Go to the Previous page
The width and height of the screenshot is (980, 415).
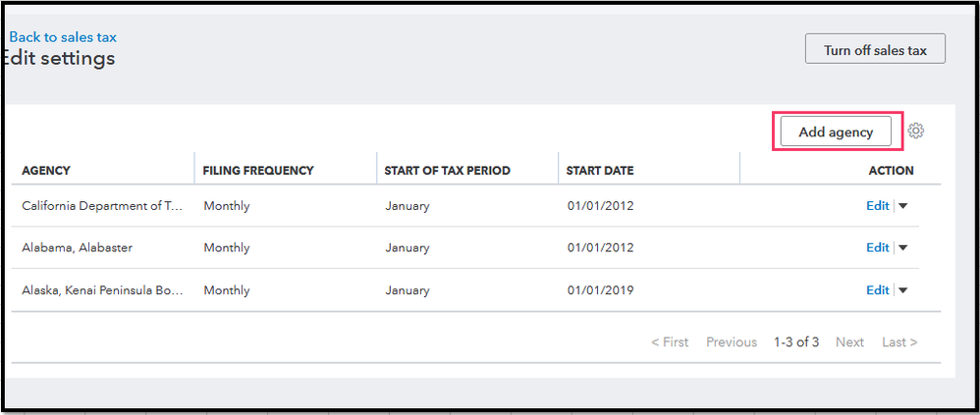(x=732, y=342)
